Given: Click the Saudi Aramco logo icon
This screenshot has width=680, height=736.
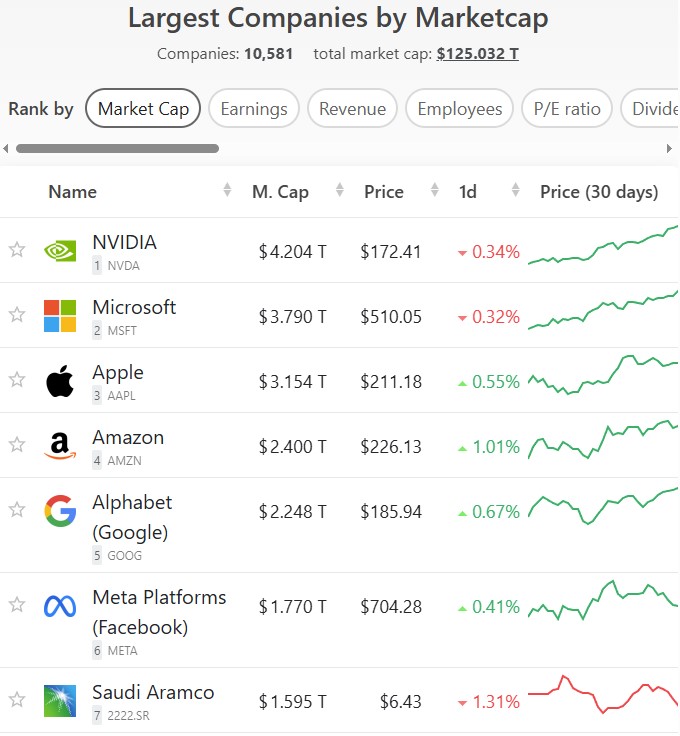Looking at the screenshot, I should tap(60, 701).
